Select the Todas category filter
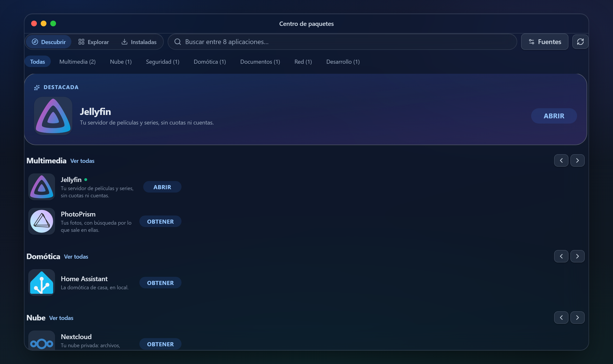The height and width of the screenshot is (364, 613). coord(38,62)
